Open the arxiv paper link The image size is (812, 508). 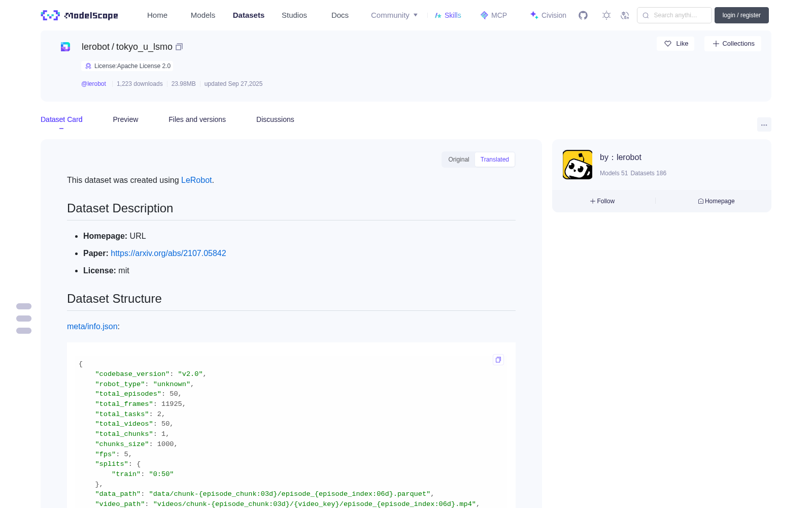[x=168, y=253]
